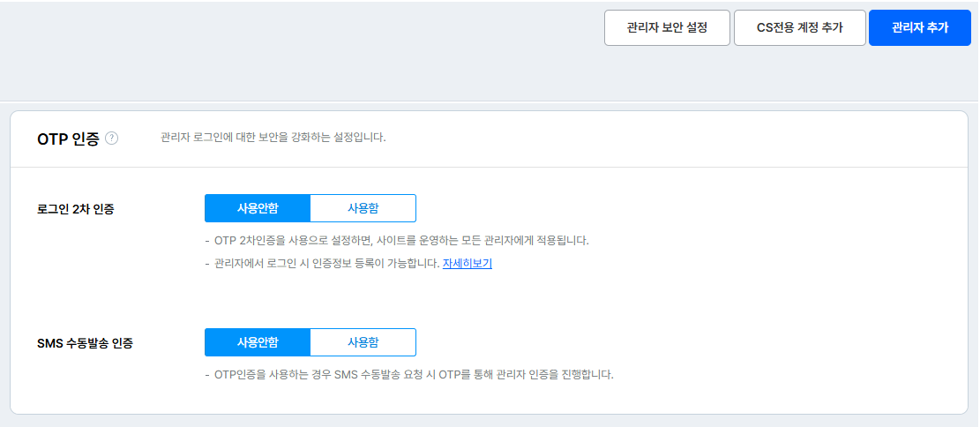Follow the 자세히보기 link
The image size is (980, 427).
pos(467,264)
